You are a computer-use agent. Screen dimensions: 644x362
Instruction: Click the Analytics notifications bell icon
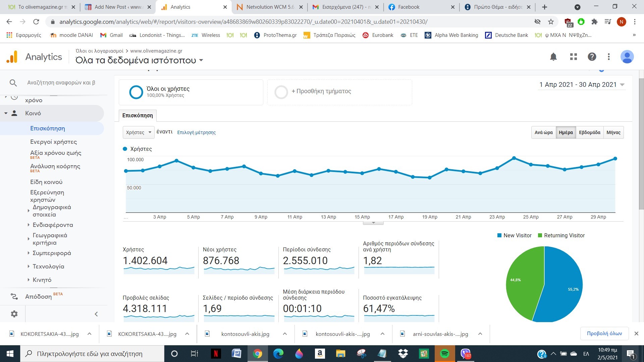point(553,57)
